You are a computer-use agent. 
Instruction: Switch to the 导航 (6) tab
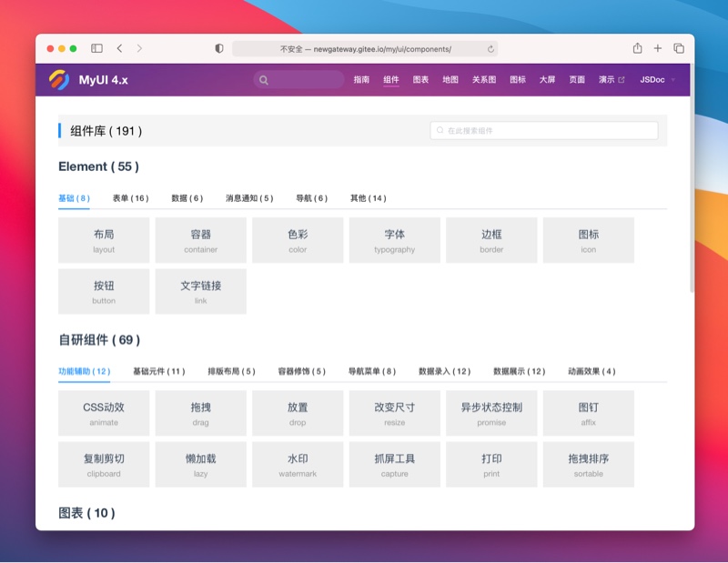coord(311,198)
